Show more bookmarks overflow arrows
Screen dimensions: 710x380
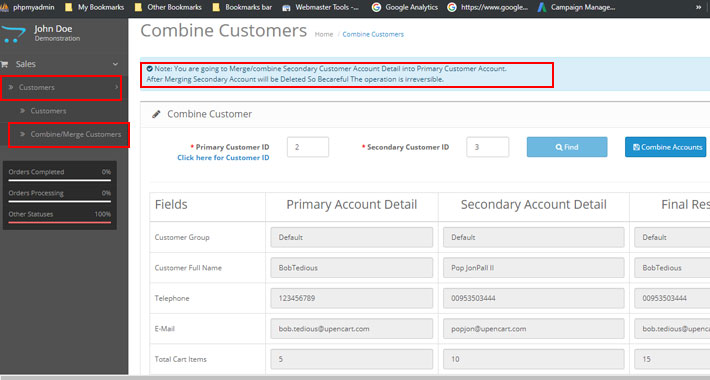(x=699, y=7)
